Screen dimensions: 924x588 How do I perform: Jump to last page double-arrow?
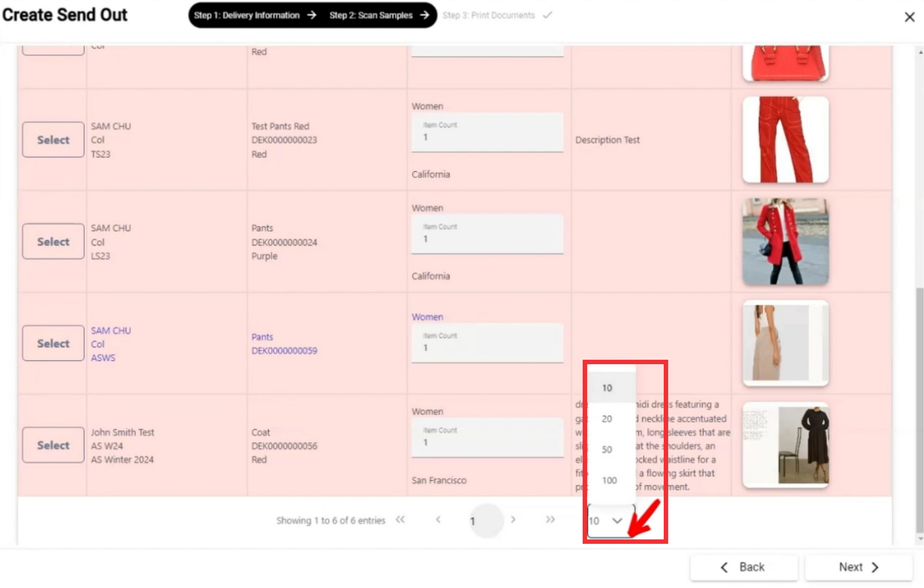pyautogui.click(x=550, y=520)
